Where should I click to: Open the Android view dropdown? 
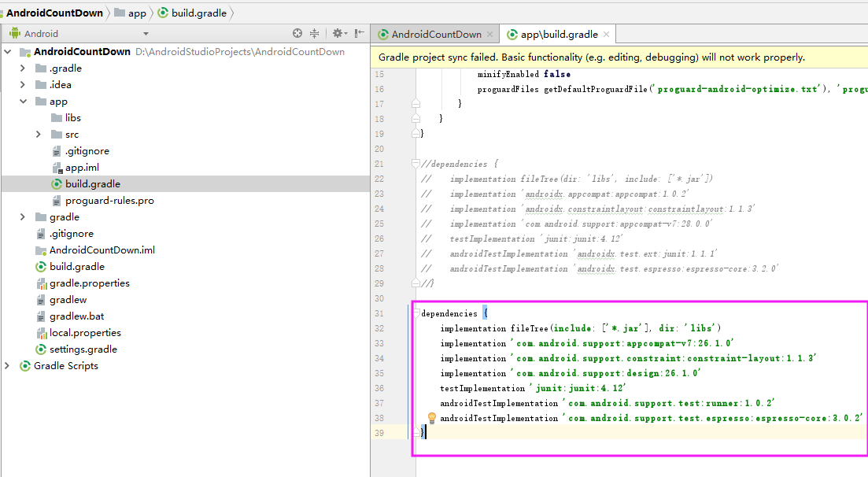(x=146, y=34)
